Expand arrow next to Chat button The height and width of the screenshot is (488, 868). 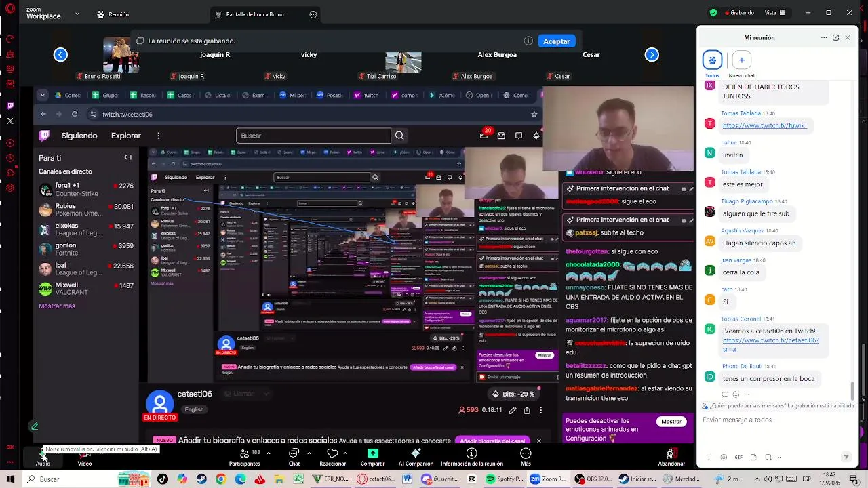(309, 453)
